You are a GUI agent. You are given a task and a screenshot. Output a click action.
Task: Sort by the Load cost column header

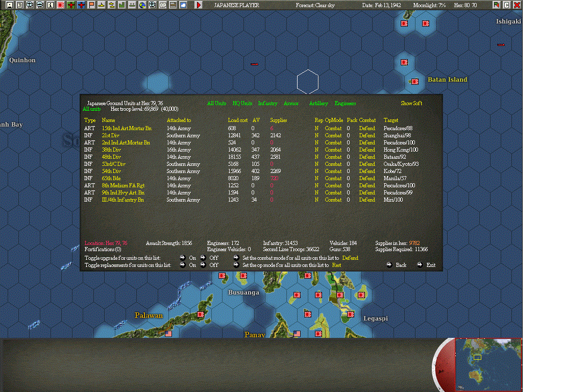[237, 120]
